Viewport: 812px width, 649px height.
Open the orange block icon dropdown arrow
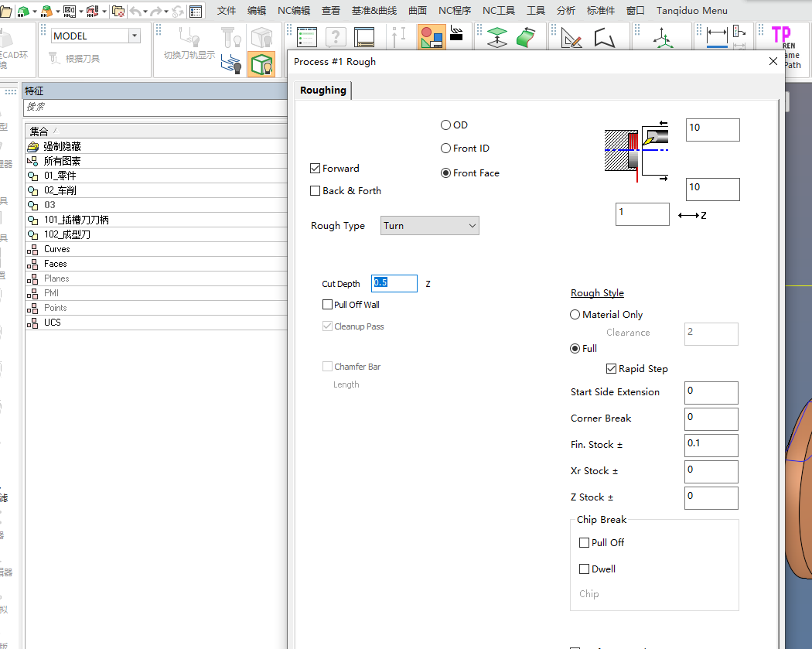pos(57,11)
